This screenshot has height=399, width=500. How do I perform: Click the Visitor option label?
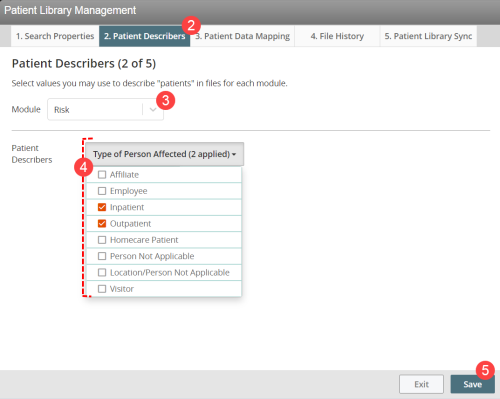click(x=122, y=289)
